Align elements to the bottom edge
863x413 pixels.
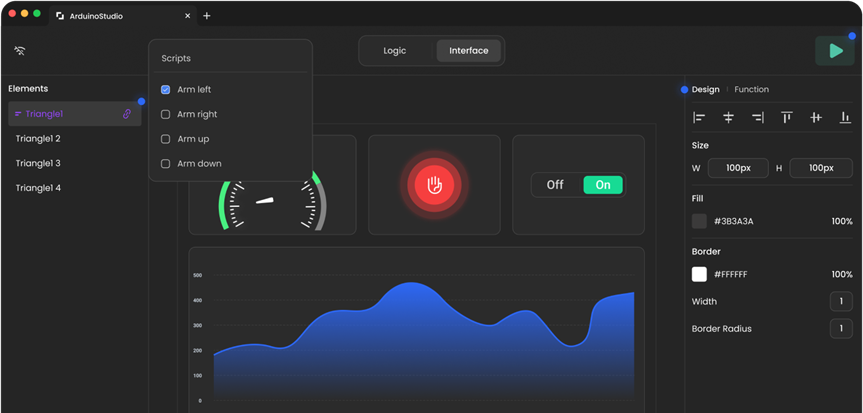coord(845,118)
